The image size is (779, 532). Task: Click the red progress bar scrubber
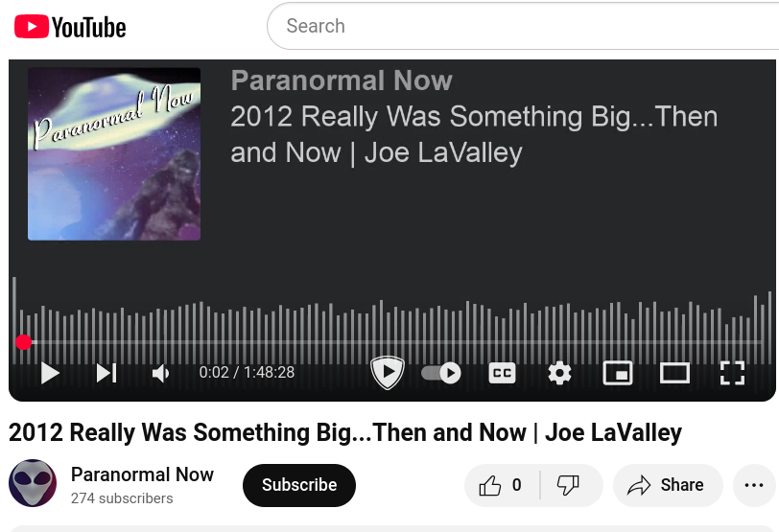23,342
